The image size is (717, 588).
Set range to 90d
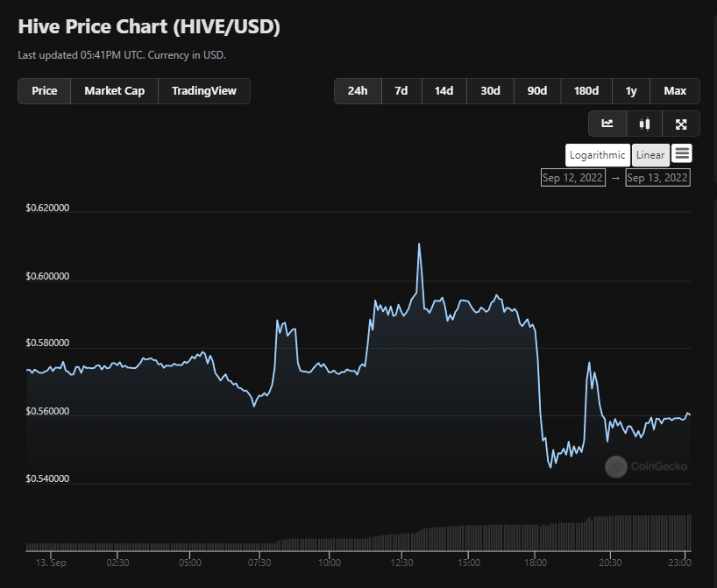[x=537, y=91]
